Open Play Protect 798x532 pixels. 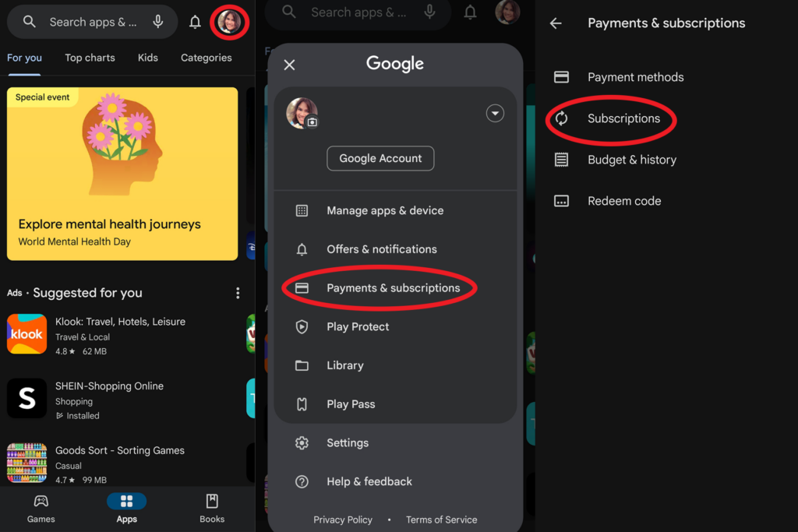(357, 326)
